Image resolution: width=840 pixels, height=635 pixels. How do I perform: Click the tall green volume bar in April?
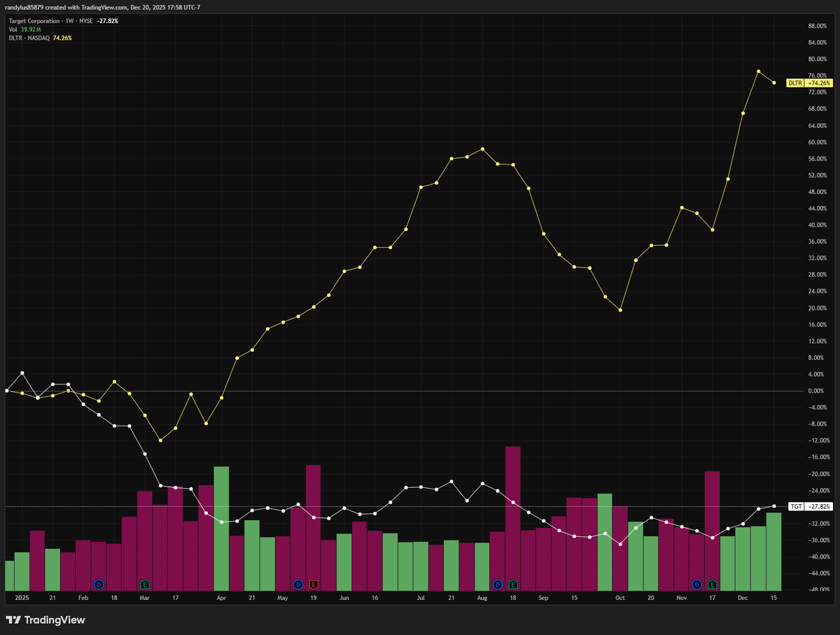[x=221, y=529]
